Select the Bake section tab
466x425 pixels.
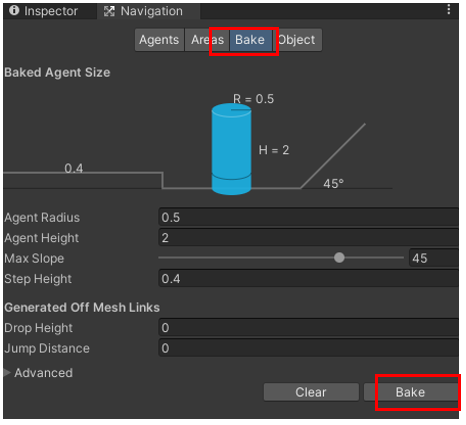tap(250, 40)
